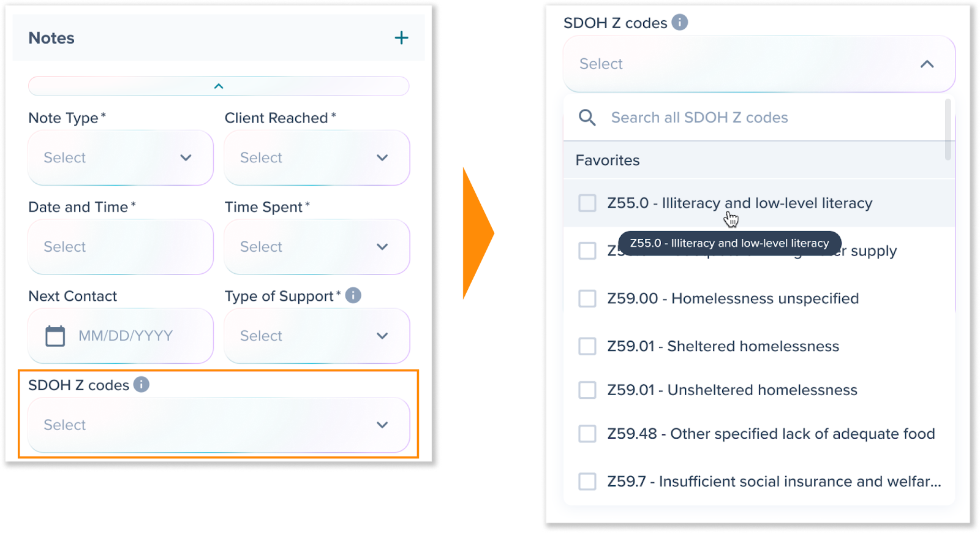
Task: Click the Date and Time select field
Action: point(121,247)
